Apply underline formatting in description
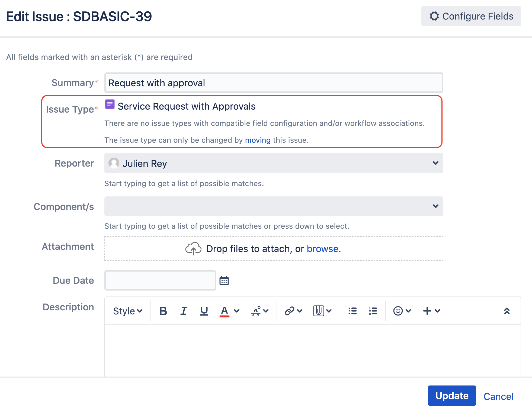 [x=204, y=311]
